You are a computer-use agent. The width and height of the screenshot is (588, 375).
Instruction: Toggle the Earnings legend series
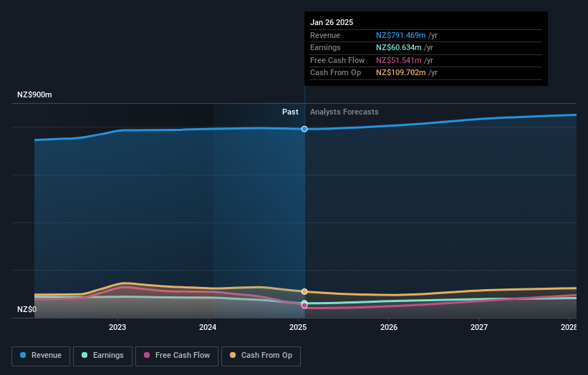coord(102,356)
